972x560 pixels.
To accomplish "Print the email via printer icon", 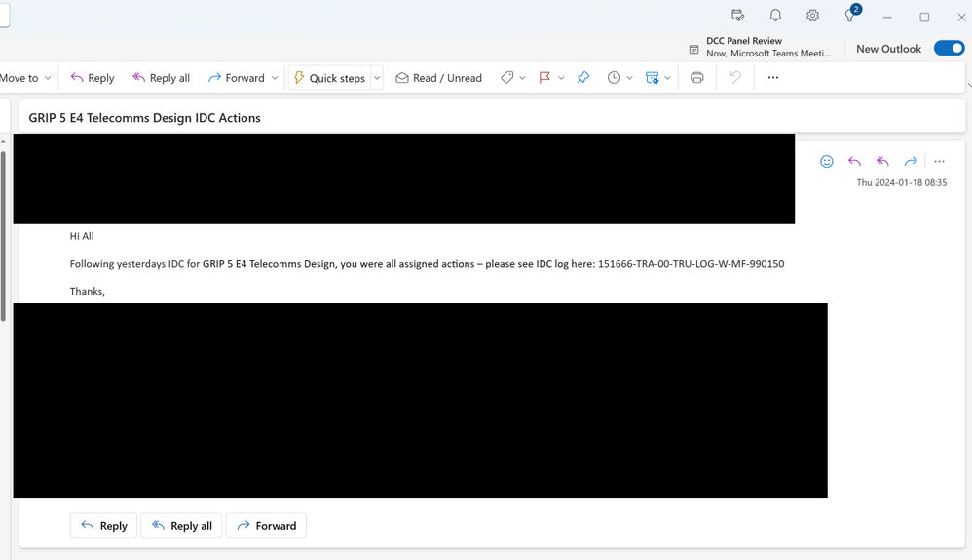I will pos(696,78).
